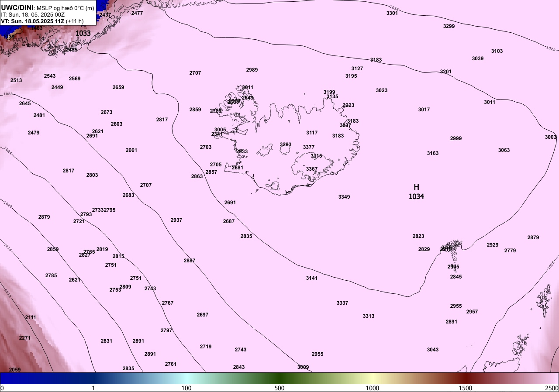Click the 3201 height value
The width and height of the screenshot is (559, 392).
[446, 72]
